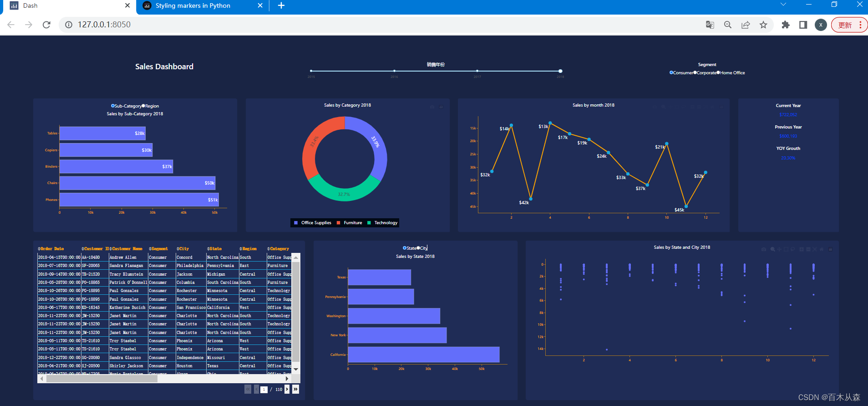Go back using browser back arrow
The height and width of the screenshot is (406, 868).
click(x=11, y=25)
